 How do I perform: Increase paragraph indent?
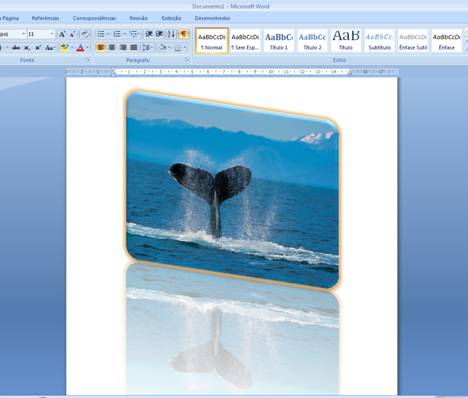pos(160,34)
